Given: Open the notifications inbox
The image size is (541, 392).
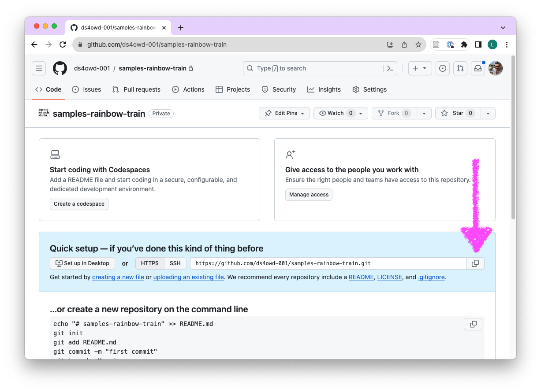Looking at the screenshot, I should point(478,68).
